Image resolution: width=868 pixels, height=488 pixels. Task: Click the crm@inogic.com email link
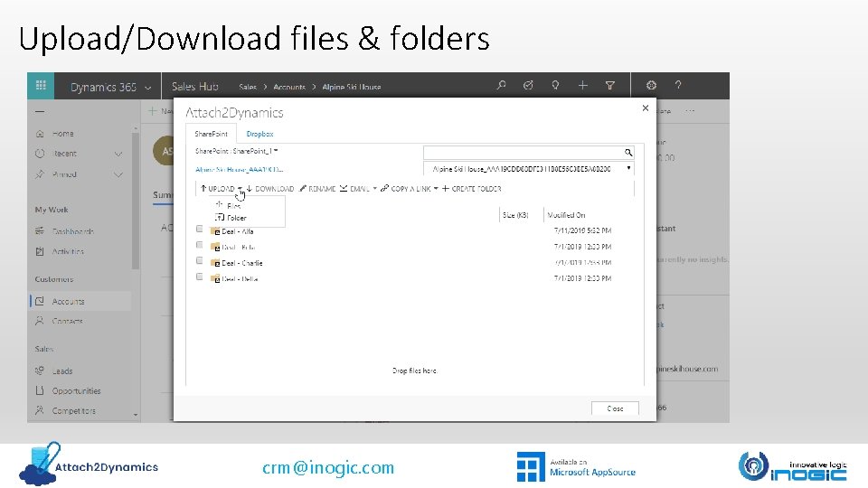(328, 467)
